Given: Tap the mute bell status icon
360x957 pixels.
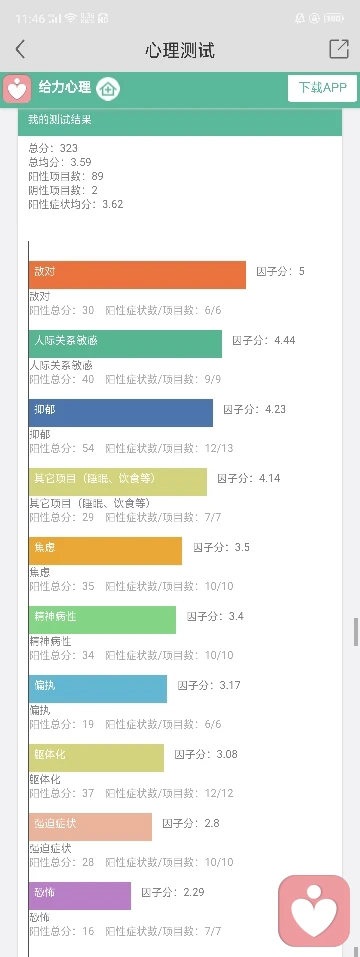Looking at the screenshot, I should coord(300,18).
